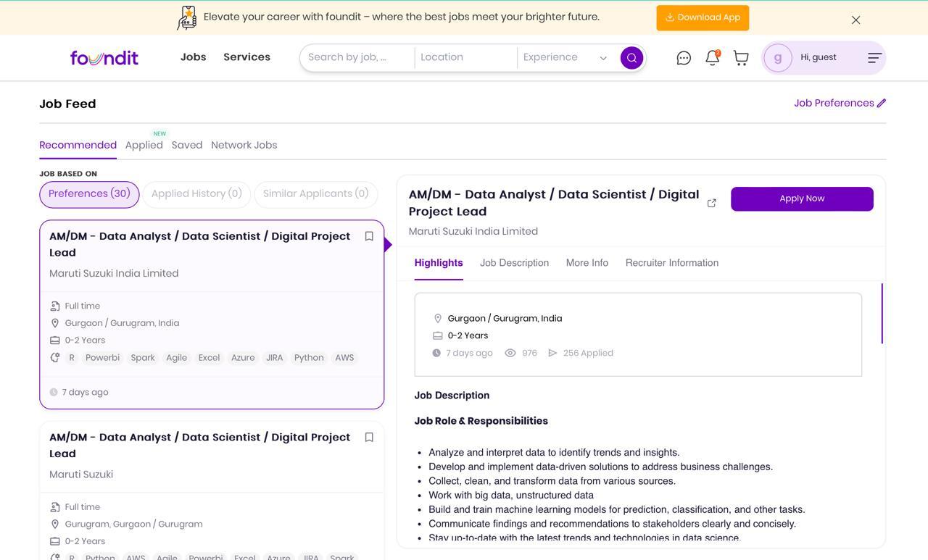
Task: Click the purple search magnifier button
Action: click(x=631, y=58)
